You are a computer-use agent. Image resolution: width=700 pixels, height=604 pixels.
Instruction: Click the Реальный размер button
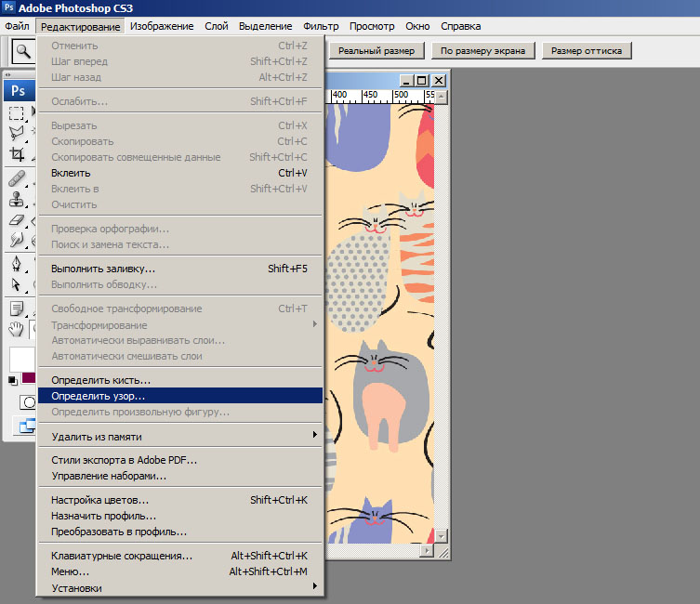click(376, 51)
